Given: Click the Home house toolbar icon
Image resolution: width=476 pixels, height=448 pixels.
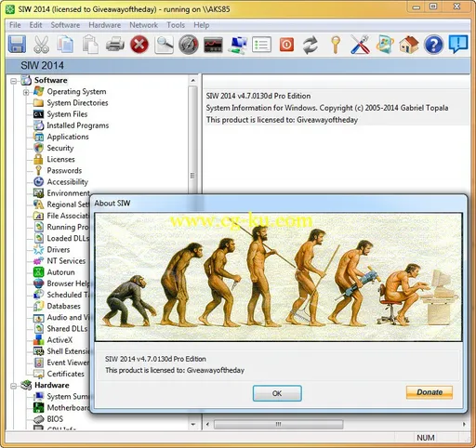Looking at the screenshot, I should pyautogui.click(x=409, y=45).
